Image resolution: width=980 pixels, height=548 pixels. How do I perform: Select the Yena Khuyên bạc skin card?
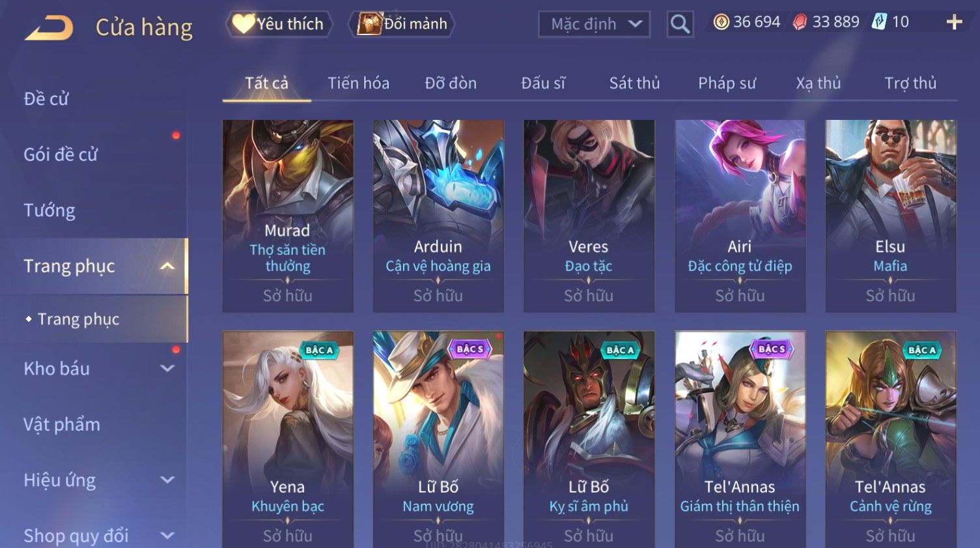click(x=288, y=439)
